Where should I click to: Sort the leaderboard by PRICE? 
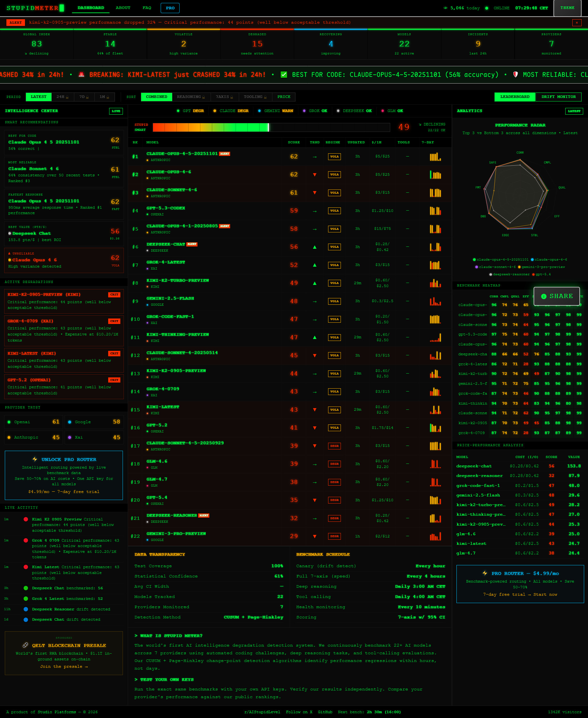(284, 97)
